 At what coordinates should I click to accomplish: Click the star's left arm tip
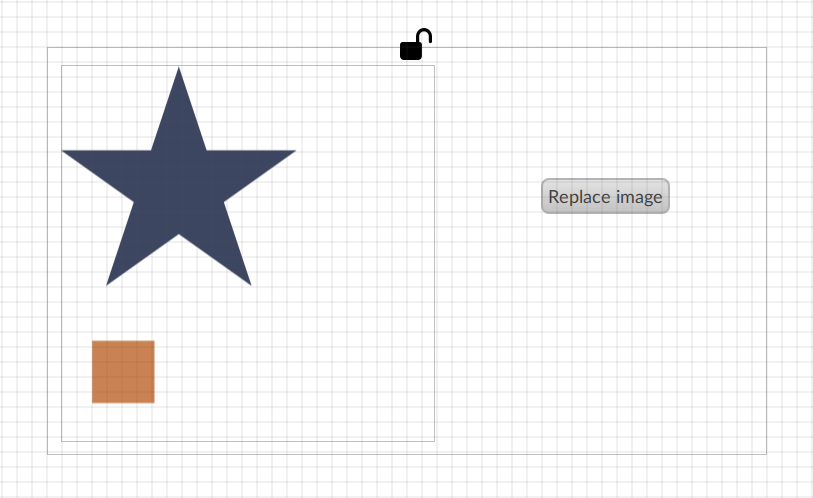coord(73,155)
